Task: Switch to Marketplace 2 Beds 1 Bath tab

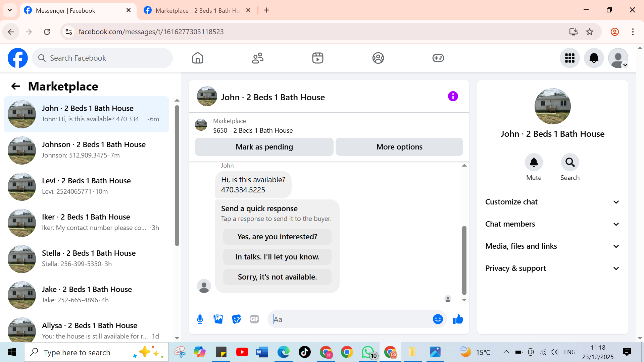Action: pos(198,10)
